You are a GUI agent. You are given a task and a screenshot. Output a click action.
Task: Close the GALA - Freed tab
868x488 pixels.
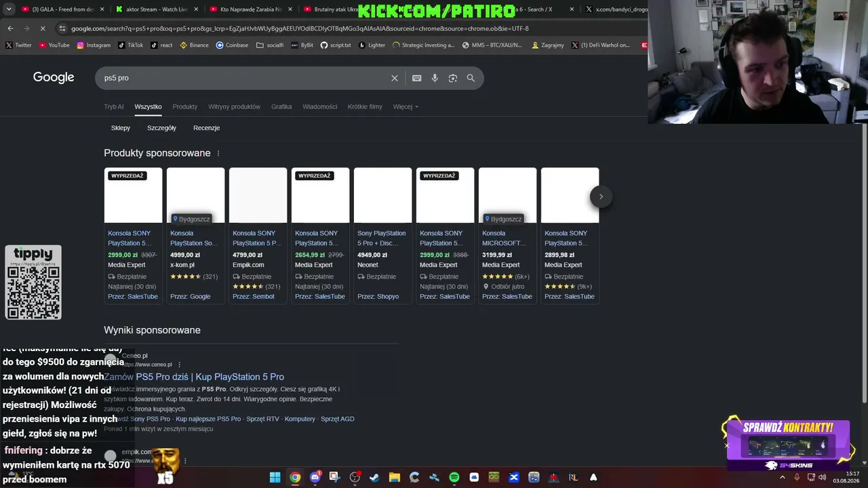coord(102,9)
